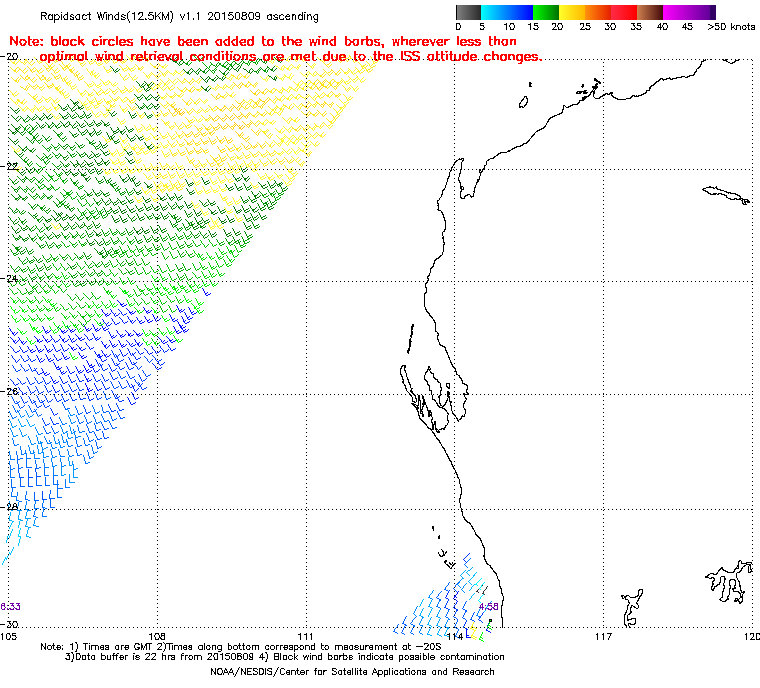Pick the brown 35–40 knots legend segment
The height and width of the screenshot is (688, 760).
pyautogui.click(x=650, y=12)
